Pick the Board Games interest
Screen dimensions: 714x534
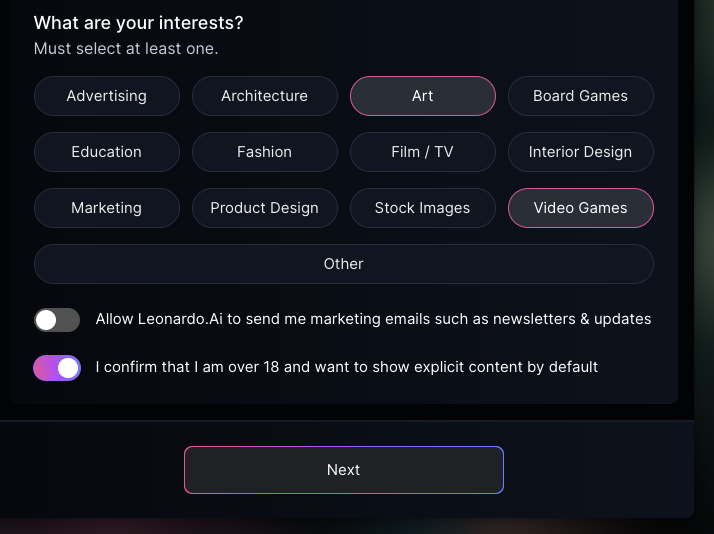click(581, 96)
